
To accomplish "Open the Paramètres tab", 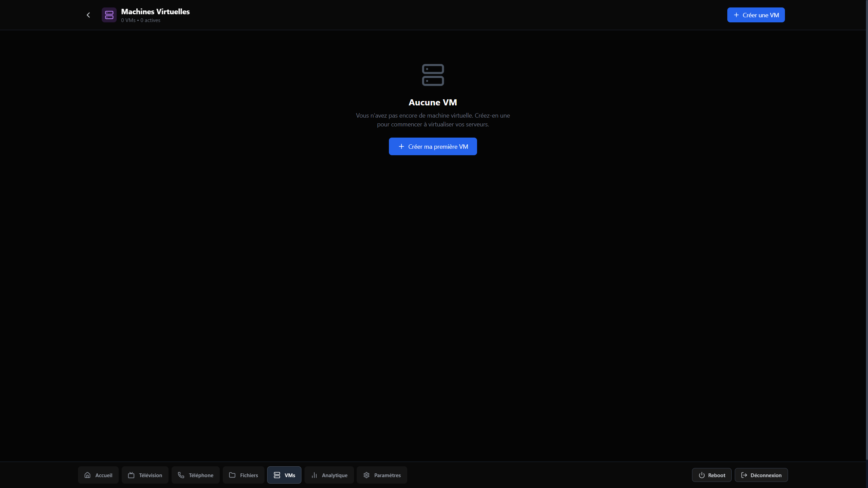I will pos(382,475).
